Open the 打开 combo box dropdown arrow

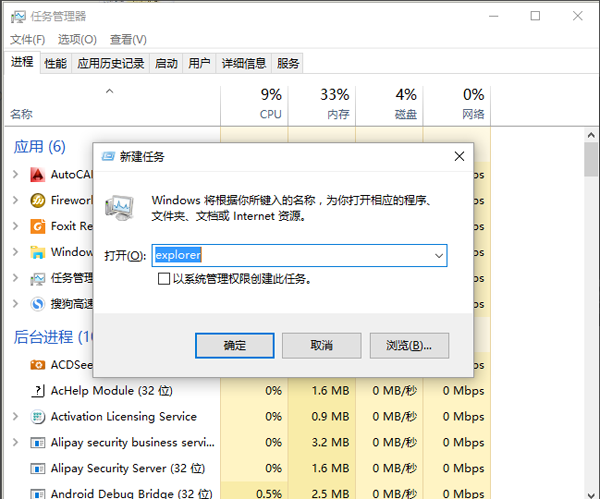[438, 256]
